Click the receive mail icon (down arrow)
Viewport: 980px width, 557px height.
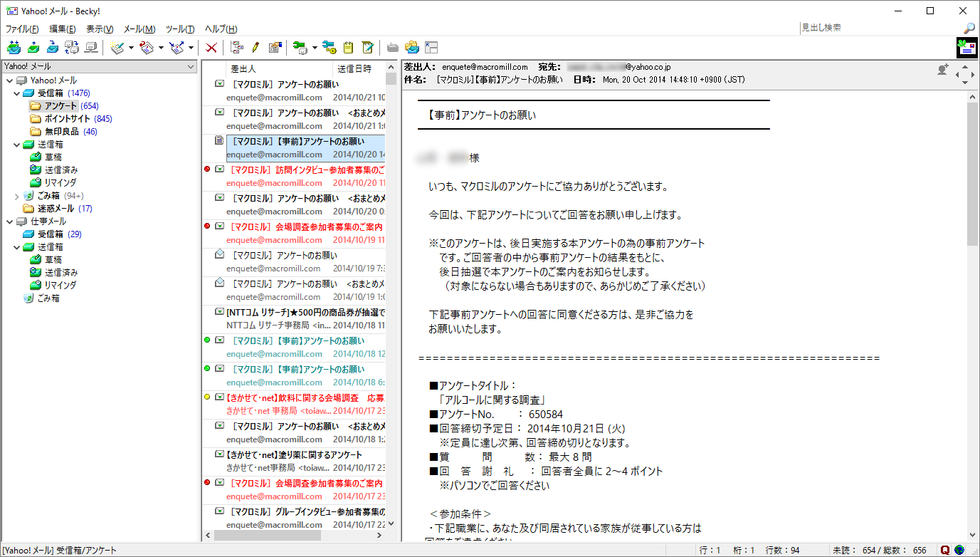coord(53,48)
